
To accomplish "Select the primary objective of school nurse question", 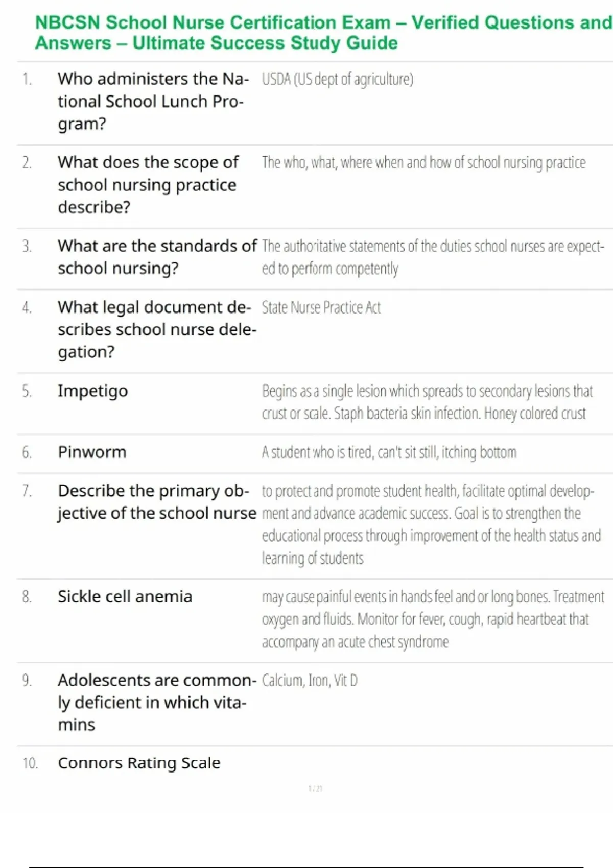I will coord(157,502).
